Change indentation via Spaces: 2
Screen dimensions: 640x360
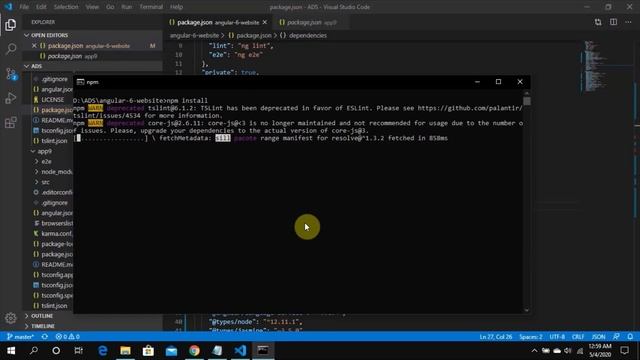tap(531, 337)
